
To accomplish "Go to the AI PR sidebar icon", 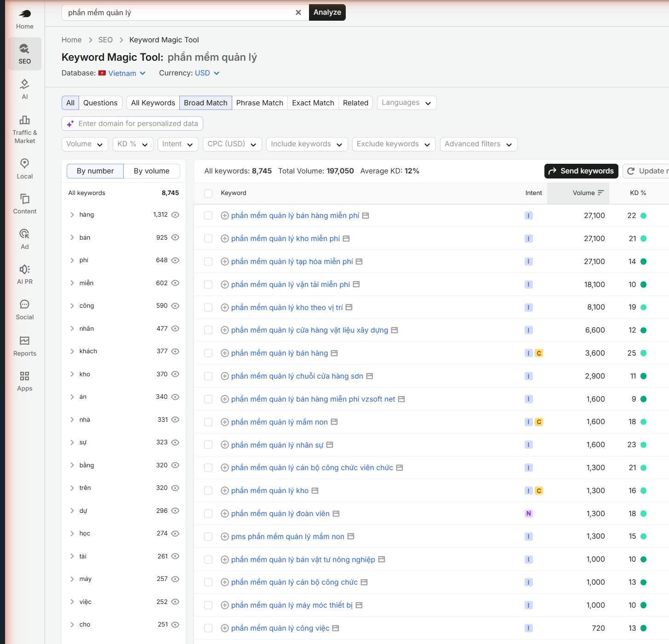I will pos(24,269).
